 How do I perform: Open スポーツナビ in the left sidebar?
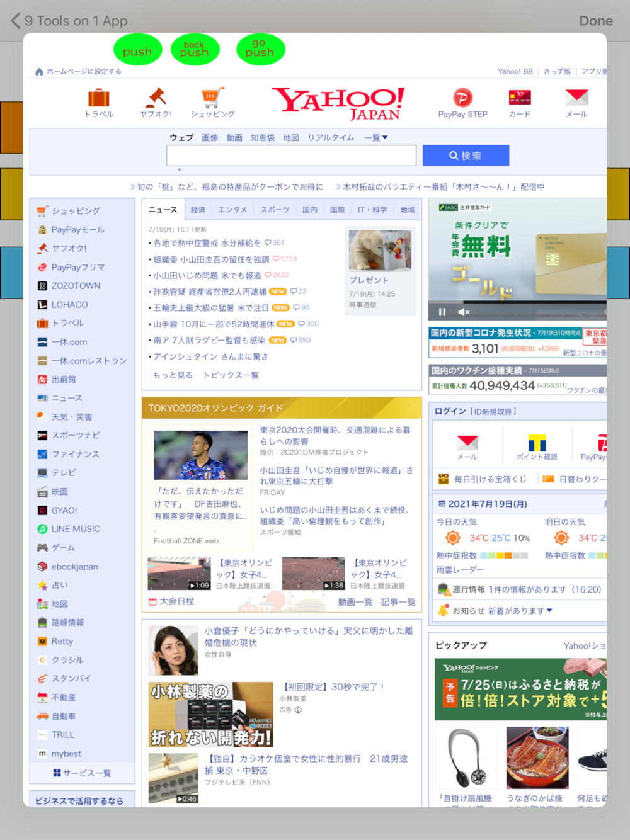pyautogui.click(x=76, y=435)
